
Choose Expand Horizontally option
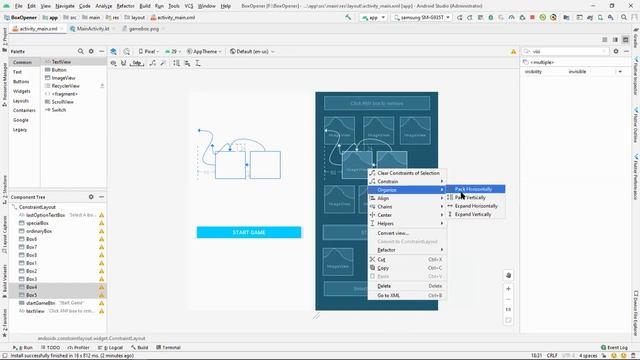coord(476,206)
